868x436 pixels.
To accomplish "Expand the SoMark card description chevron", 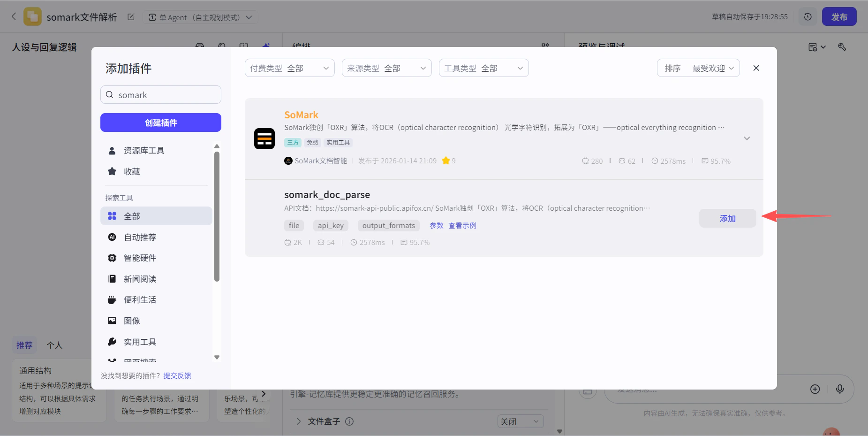I will [747, 138].
